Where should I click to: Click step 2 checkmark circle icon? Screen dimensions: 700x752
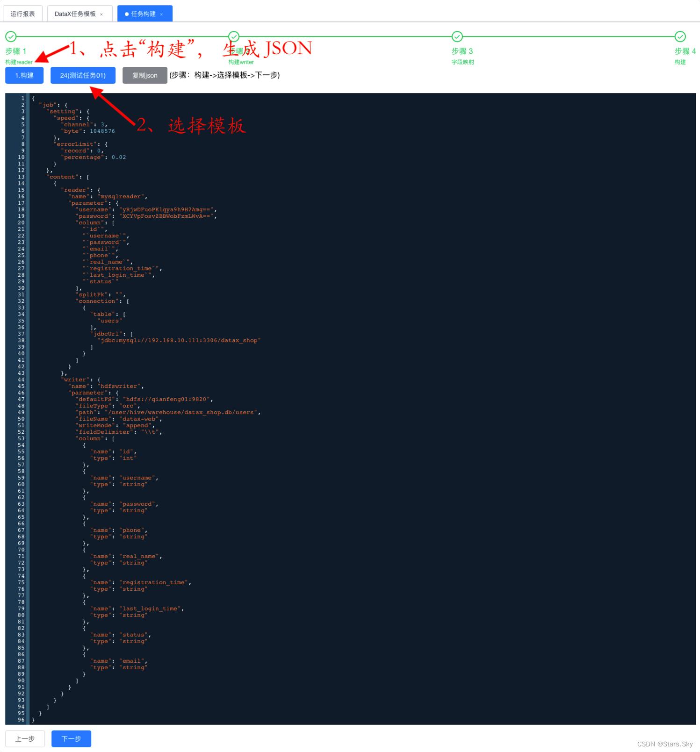point(234,36)
